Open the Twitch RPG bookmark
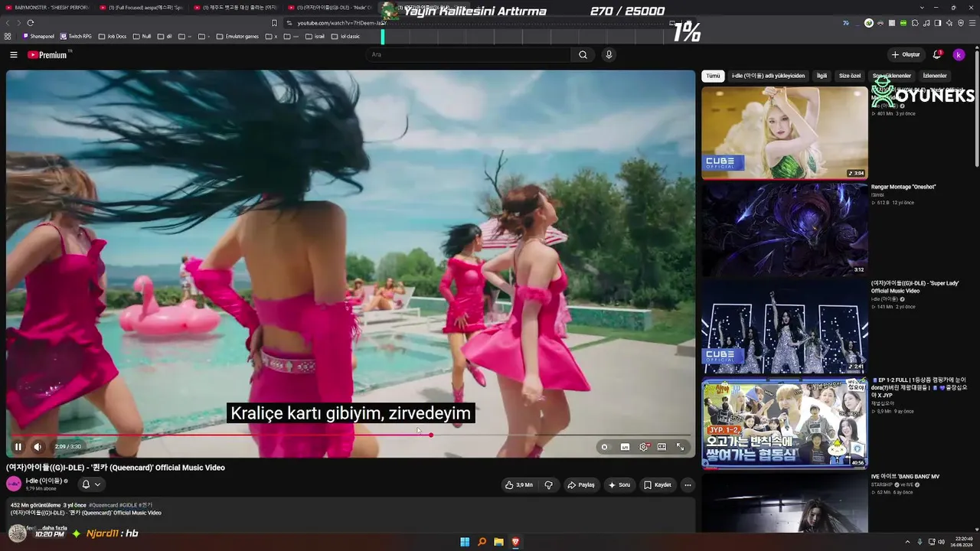This screenshot has height=551, width=980. 77,36
